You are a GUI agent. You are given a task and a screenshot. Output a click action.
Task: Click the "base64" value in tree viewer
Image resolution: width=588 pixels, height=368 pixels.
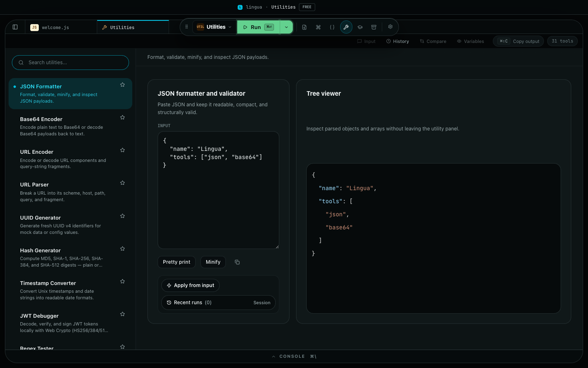coord(339,228)
